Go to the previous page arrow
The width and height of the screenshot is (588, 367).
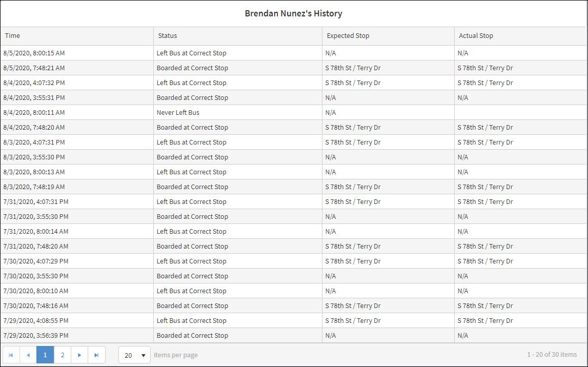pos(28,355)
